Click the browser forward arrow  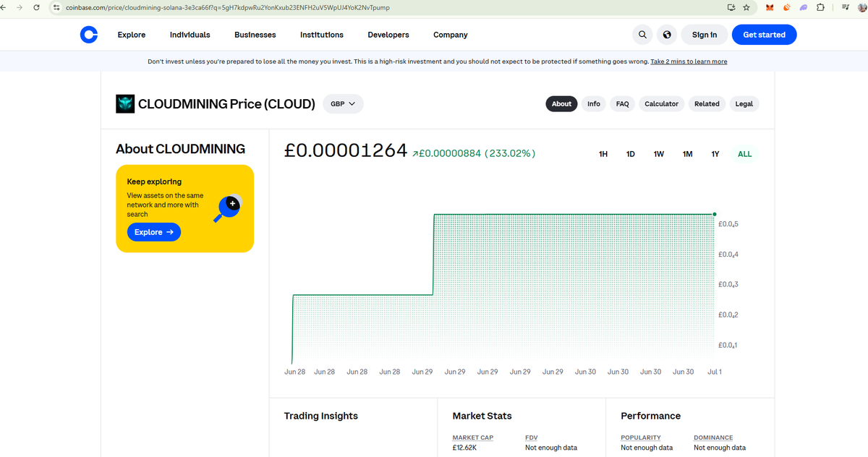point(21,7)
